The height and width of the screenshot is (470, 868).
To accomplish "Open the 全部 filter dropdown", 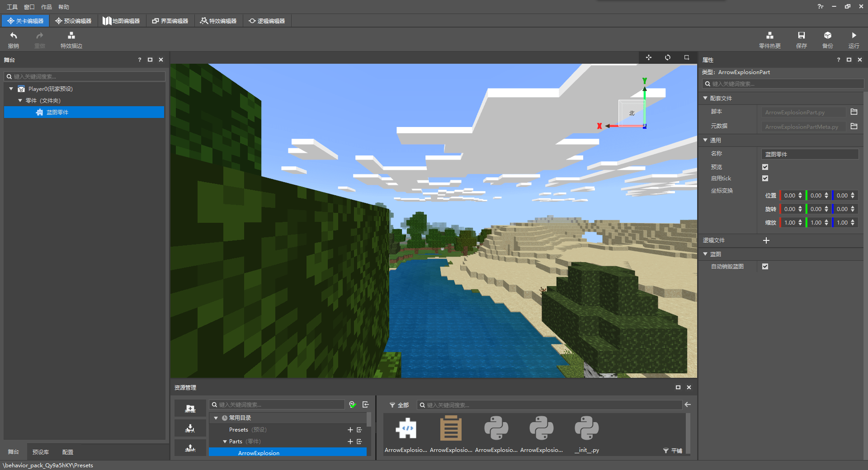I will [x=399, y=405].
